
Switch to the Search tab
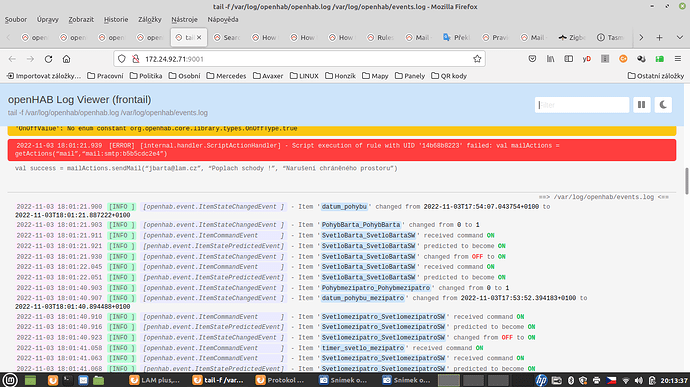[227, 38]
